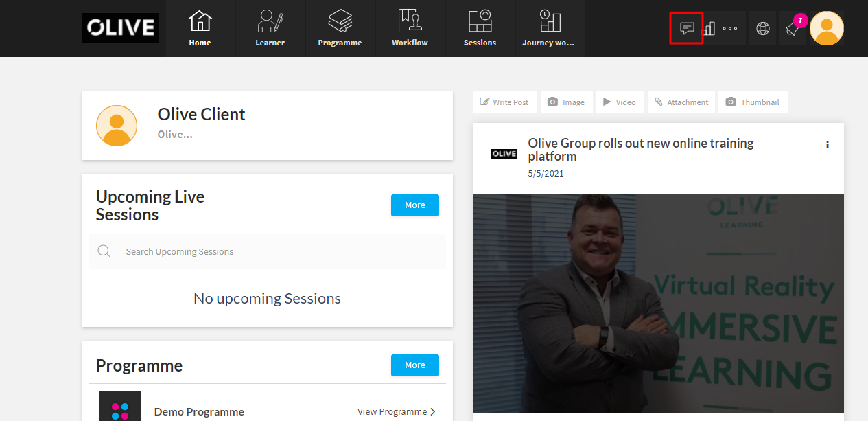Click the user profile avatar
Screen dimensions: 868x421
point(826,28)
